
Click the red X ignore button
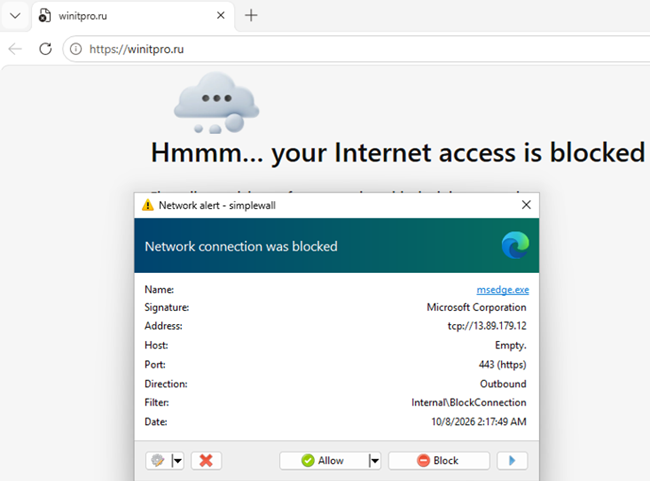206,460
